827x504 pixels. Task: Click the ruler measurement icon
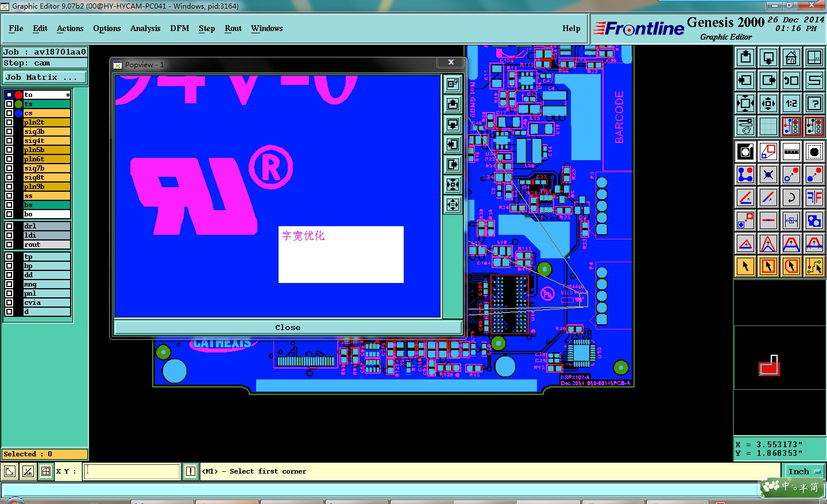(x=791, y=152)
